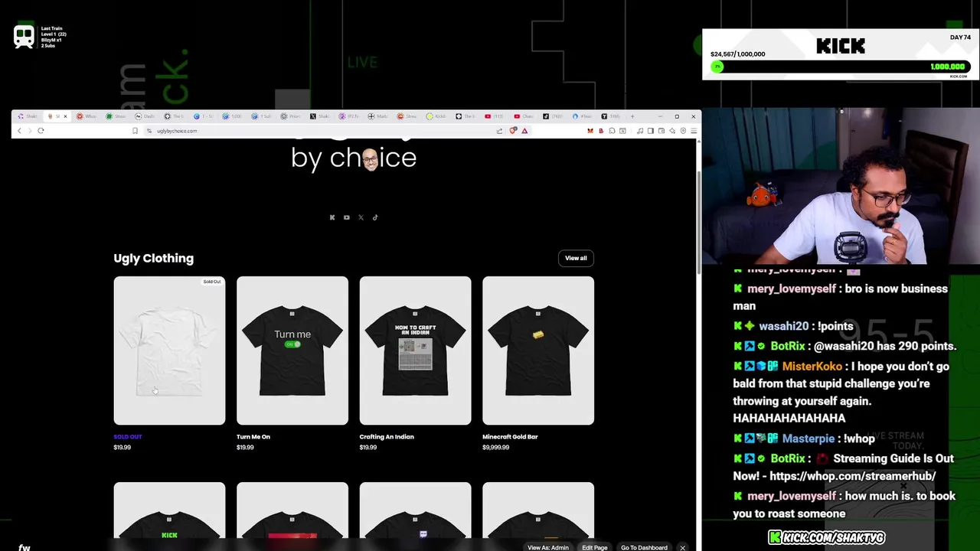Switch to the first browser tab
Screen dimensions: 980x551
click(27, 116)
